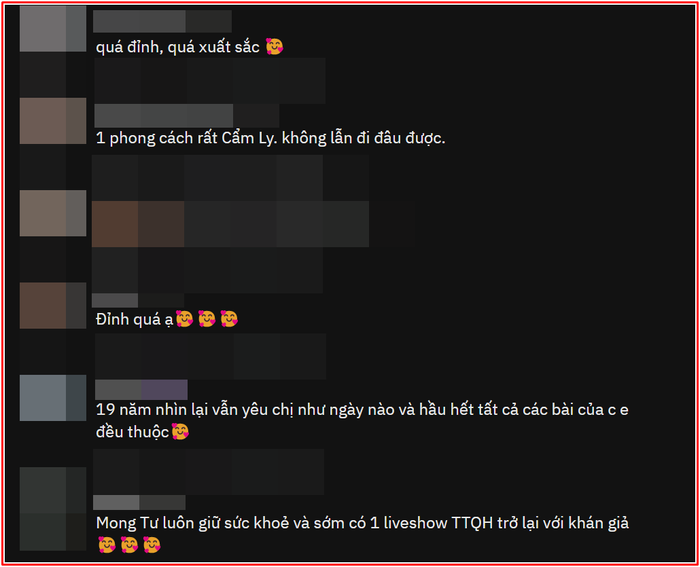Image resolution: width=700 pixels, height=567 pixels.
Task: Click blurred username above "1 phong cách rất Cẩm Ly"
Action: (x=187, y=116)
